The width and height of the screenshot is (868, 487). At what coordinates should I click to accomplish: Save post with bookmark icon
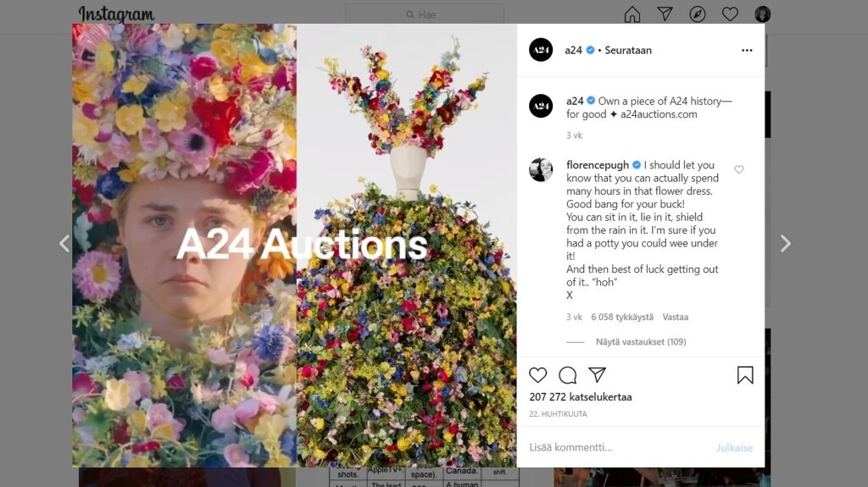point(745,375)
